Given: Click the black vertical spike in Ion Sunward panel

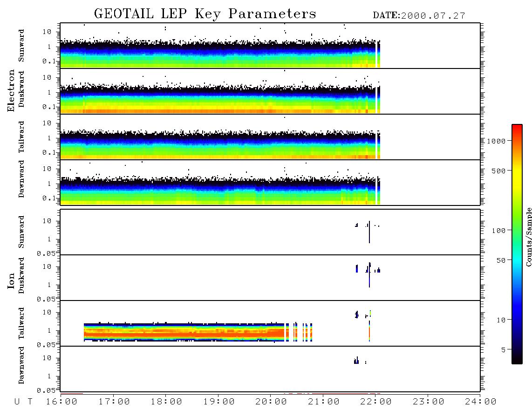Looking at the screenshot, I should (x=369, y=232).
